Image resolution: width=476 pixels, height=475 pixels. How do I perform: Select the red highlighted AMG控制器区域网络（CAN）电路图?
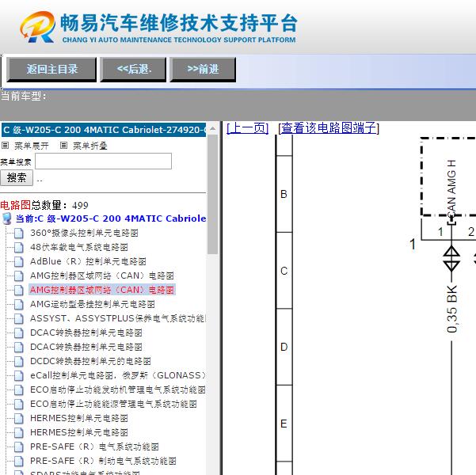[102, 290]
